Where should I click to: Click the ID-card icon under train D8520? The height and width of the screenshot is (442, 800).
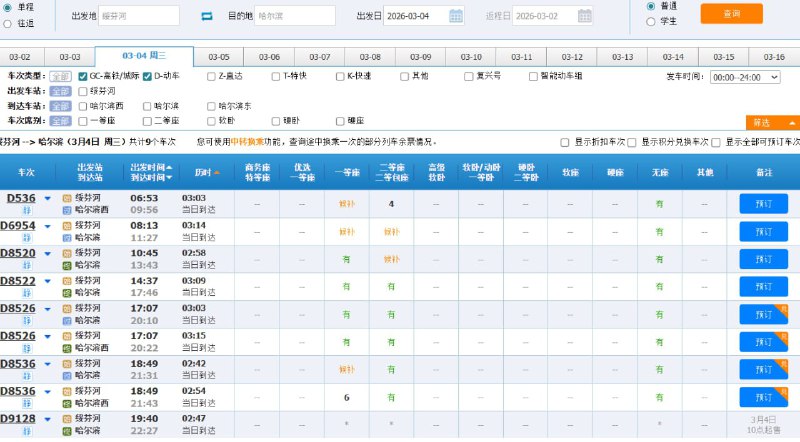[x=27, y=266]
